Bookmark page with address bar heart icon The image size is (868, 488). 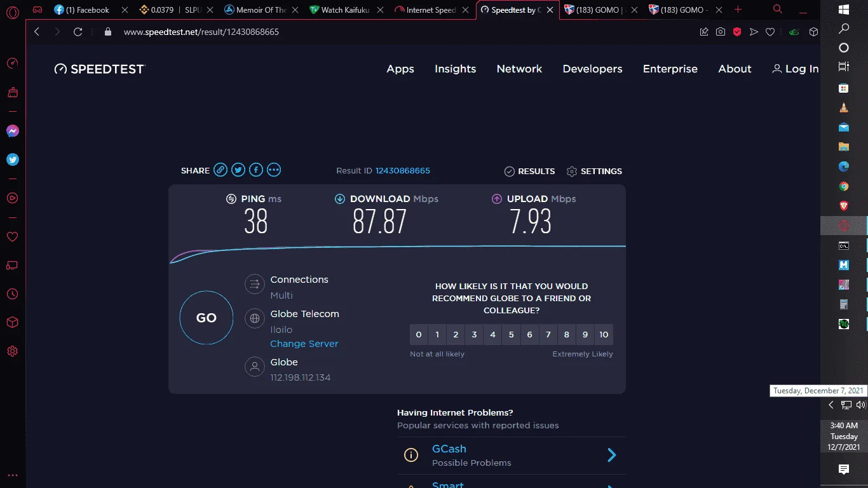(x=770, y=32)
